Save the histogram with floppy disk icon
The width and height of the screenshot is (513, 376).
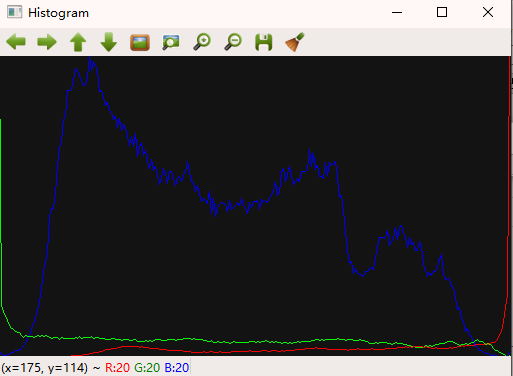[264, 42]
